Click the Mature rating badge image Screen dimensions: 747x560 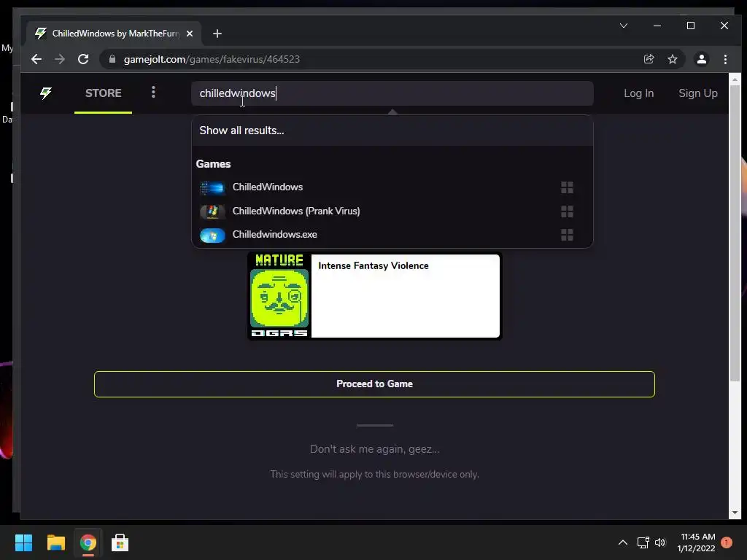click(x=279, y=296)
